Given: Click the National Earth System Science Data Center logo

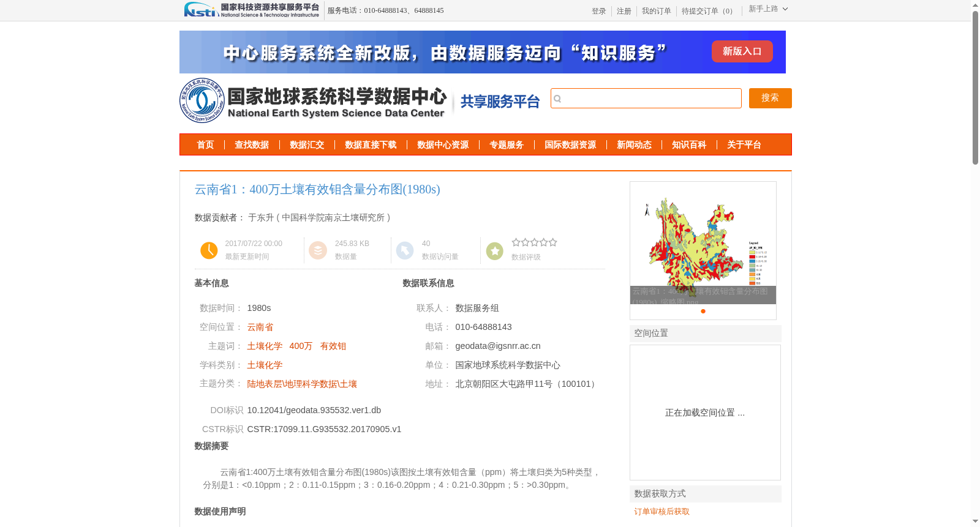Looking at the screenshot, I should pos(314,100).
